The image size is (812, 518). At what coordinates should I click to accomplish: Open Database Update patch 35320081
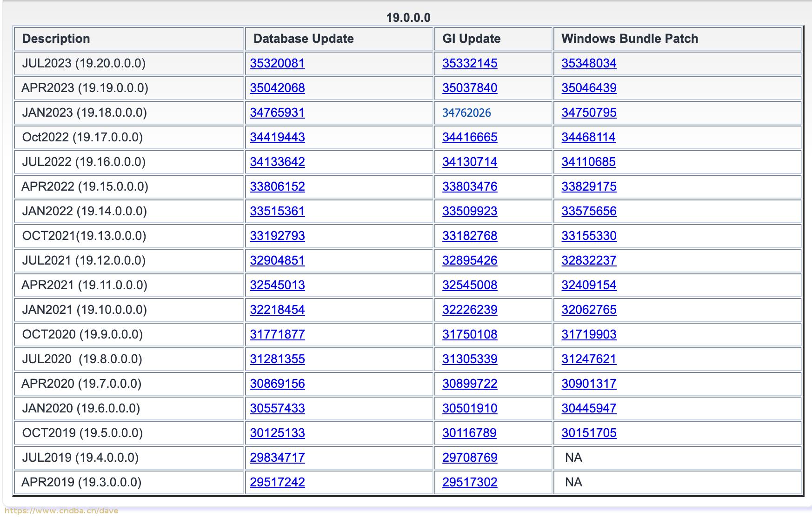coord(277,63)
